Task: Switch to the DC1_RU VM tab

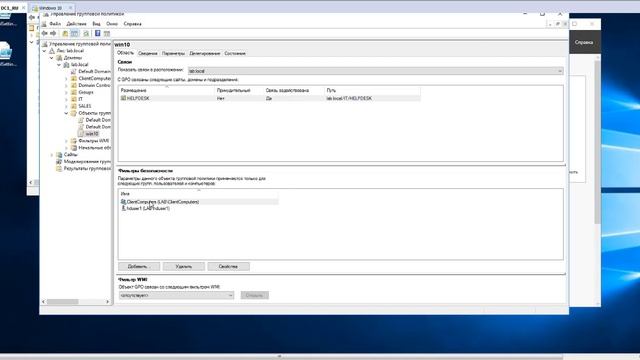Action: pyautogui.click(x=9, y=8)
